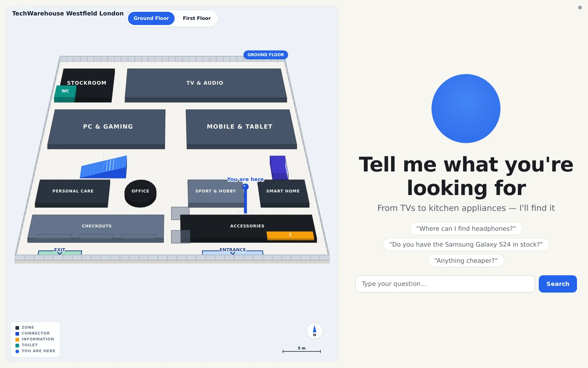
Task: Click the You Are Here legend entry
Action: (x=35, y=351)
